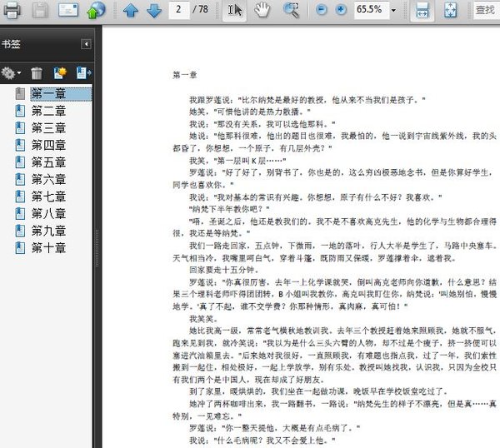Click bookmark page icon beside 第六章
Screen dimensions: 500x448
point(20,180)
